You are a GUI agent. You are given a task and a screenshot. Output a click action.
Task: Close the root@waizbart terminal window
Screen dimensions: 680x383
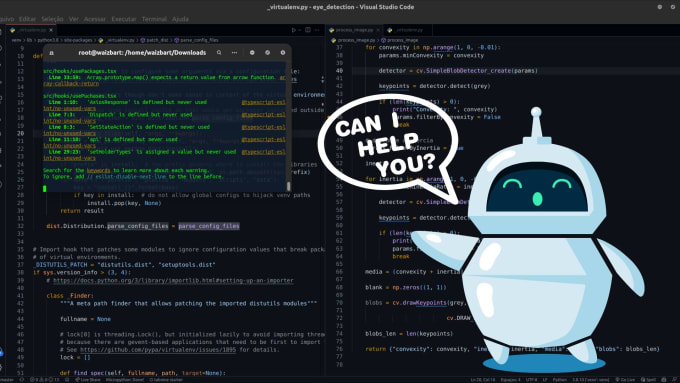tap(283, 52)
